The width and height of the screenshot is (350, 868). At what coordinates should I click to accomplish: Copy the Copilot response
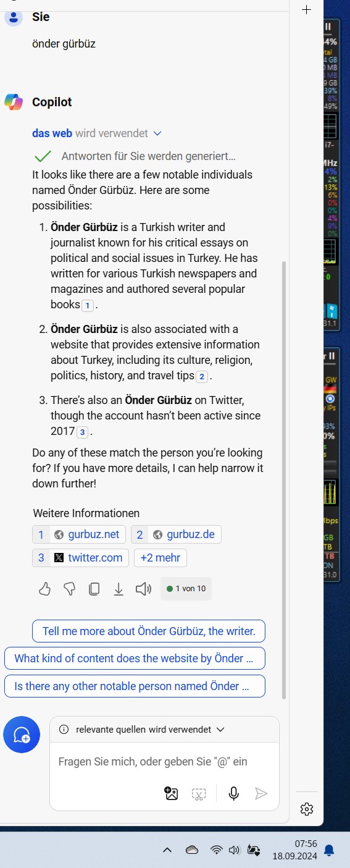[94, 589]
